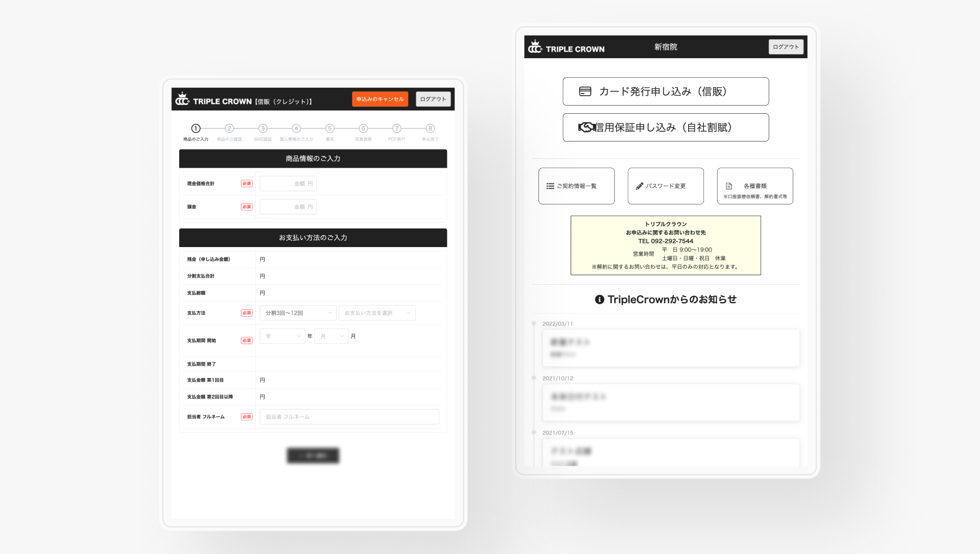Click ログアウト button in the right tablet
980x554 pixels.
[x=786, y=47]
